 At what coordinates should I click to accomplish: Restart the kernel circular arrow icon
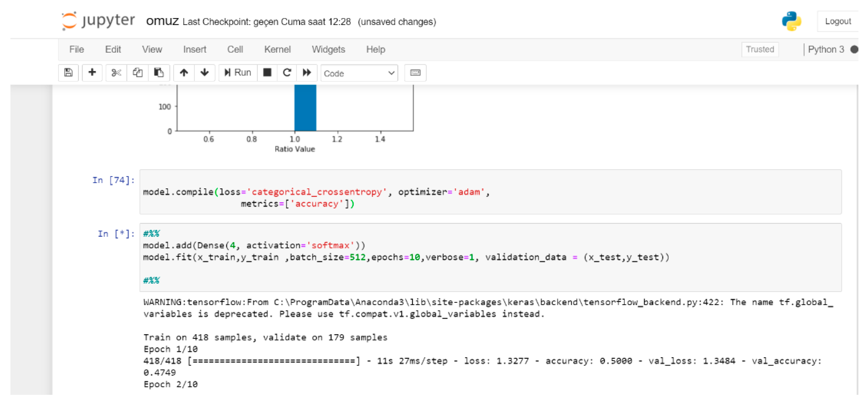287,72
